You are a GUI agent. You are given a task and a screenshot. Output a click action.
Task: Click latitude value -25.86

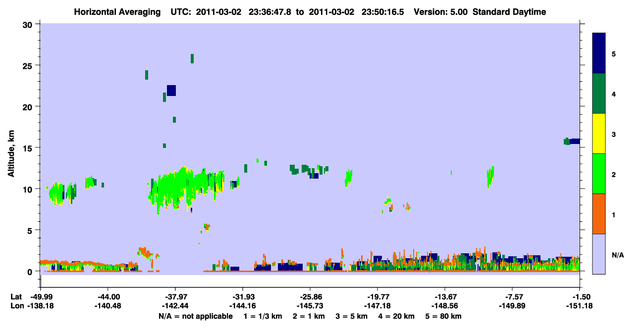310,297
